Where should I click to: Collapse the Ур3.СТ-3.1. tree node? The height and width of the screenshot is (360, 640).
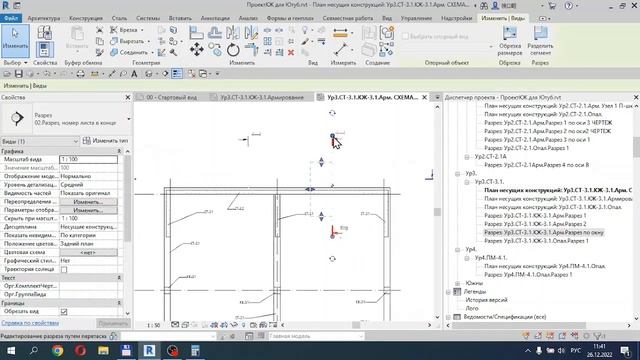coord(467,182)
